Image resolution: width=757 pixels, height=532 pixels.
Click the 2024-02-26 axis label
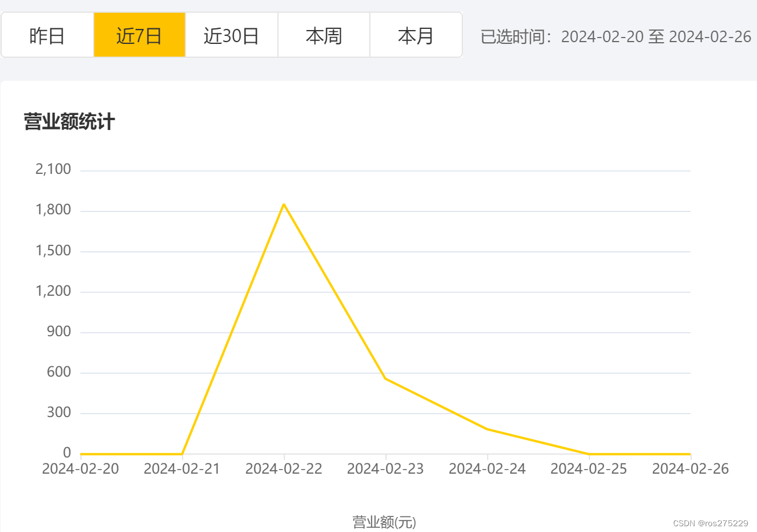(x=690, y=468)
